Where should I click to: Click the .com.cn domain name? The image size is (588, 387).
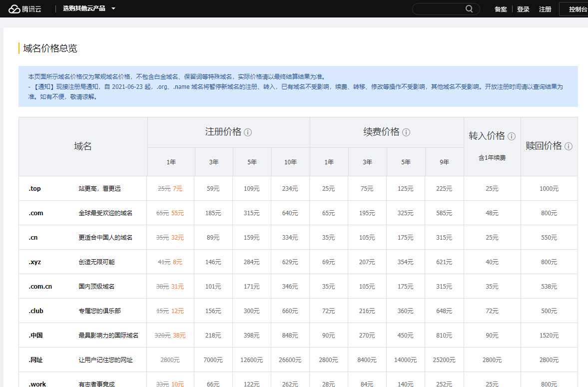40,287
